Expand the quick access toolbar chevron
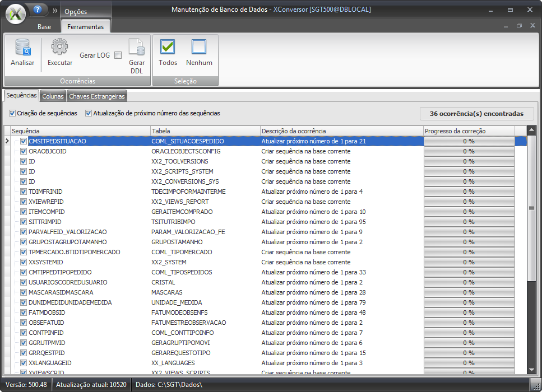The width and height of the screenshot is (542, 392). pyautogui.click(x=55, y=11)
